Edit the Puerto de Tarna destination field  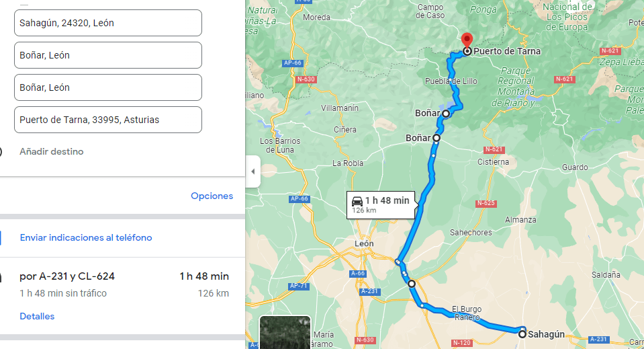click(x=108, y=120)
